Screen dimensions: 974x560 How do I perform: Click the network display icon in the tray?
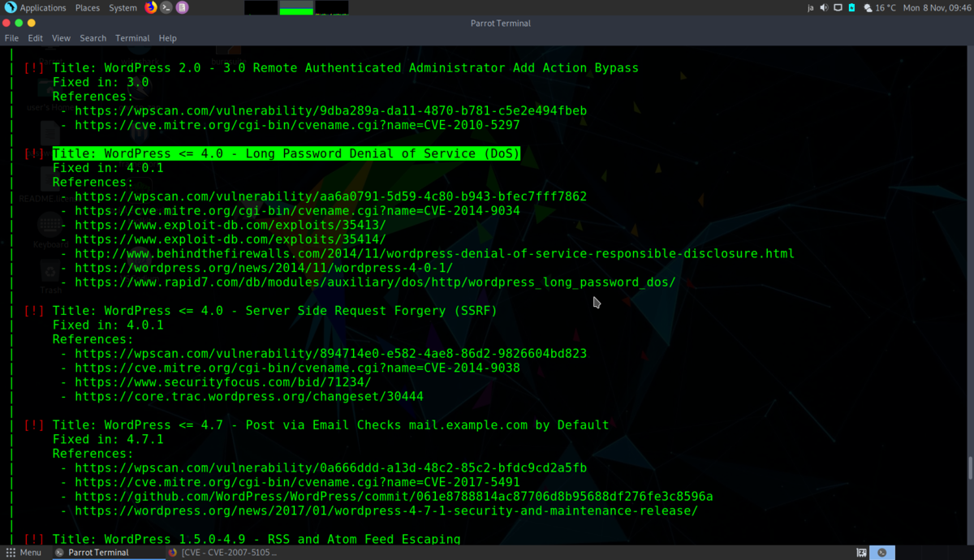coord(838,7)
